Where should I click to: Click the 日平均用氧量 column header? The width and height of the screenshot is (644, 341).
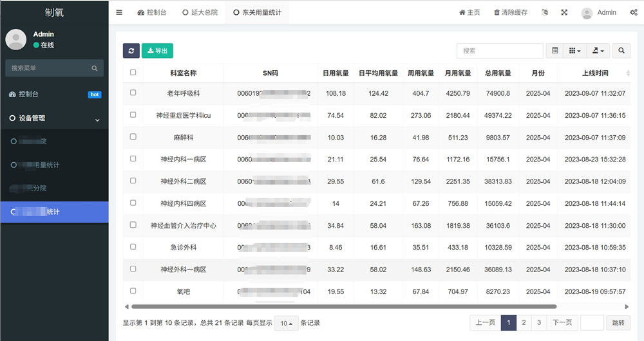click(378, 73)
